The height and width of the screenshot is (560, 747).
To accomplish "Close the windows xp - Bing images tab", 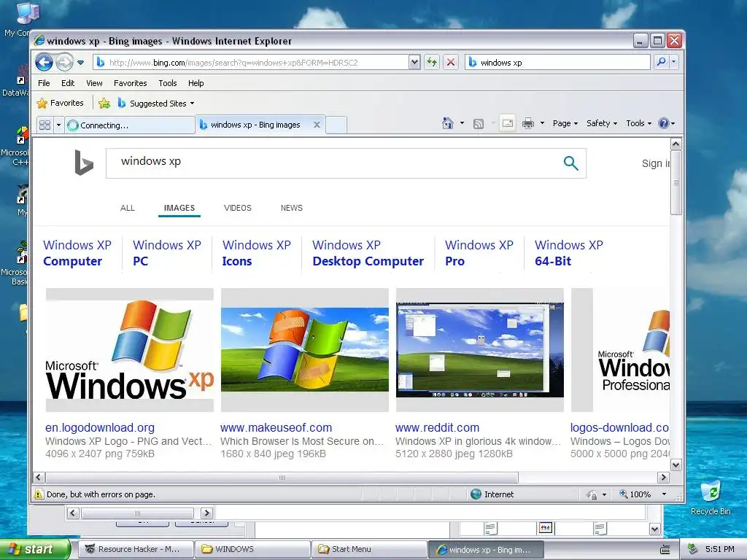I will click(317, 125).
